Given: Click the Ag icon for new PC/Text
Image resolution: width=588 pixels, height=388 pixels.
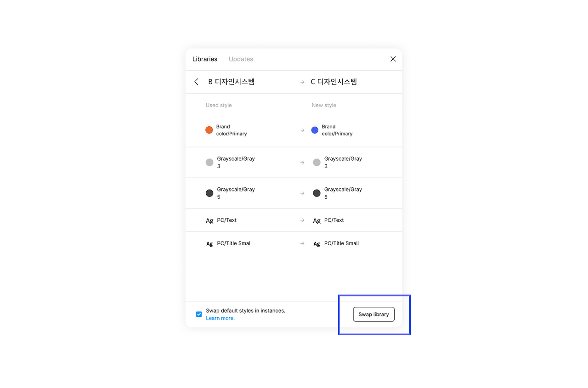Looking at the screenshot, I should (x=317, y=220).
